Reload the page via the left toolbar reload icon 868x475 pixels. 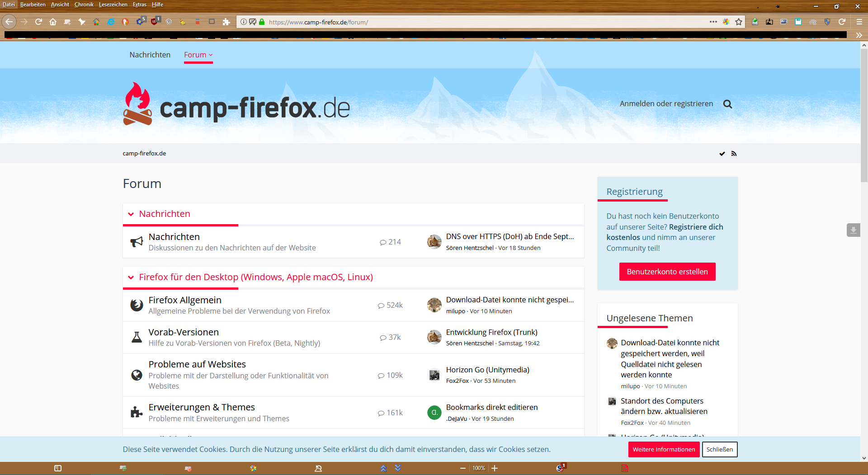point(38,22)
